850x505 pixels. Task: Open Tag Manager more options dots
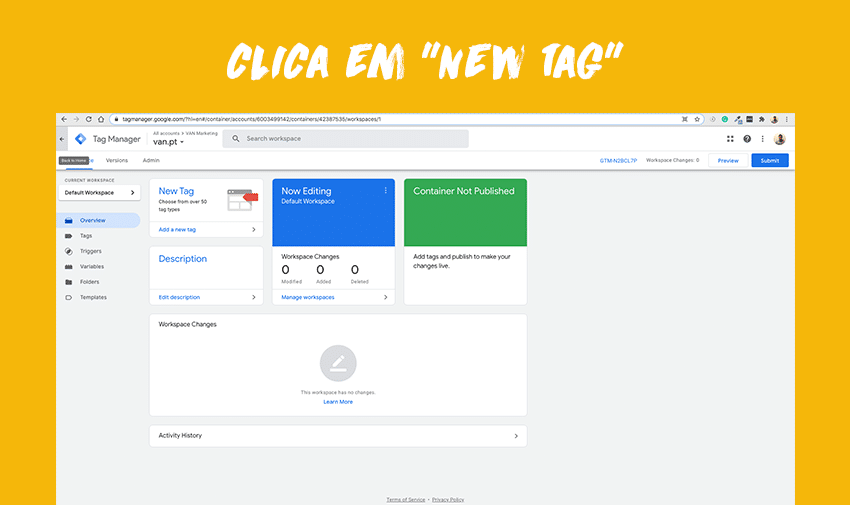pos(763,139)
